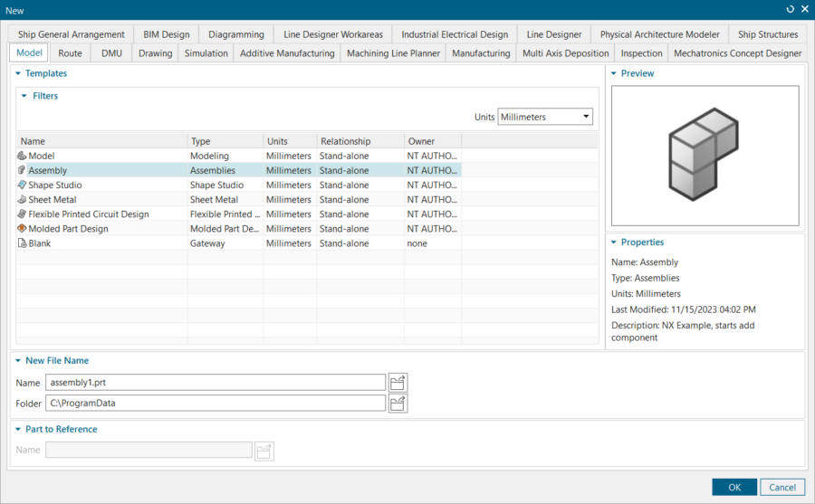The image size is (815, 504).
Task: Collapse the Preview panel
Action: (614, 73)
